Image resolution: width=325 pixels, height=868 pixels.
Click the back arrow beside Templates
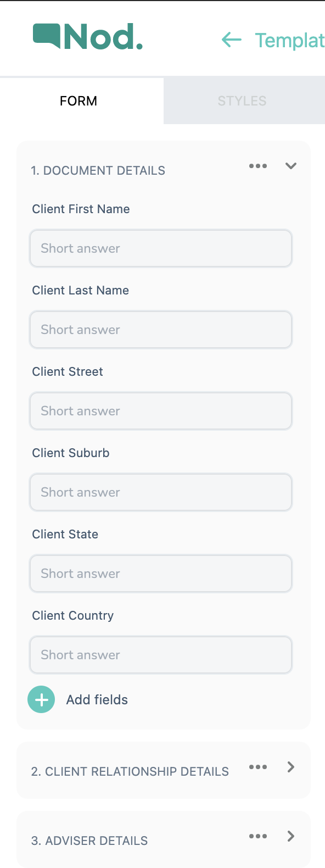[232, 40]
